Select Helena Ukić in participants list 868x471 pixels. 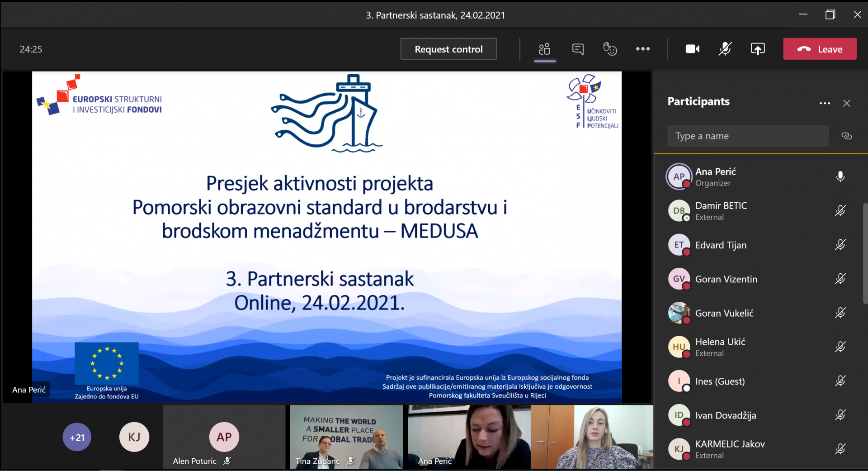(720, 347)
